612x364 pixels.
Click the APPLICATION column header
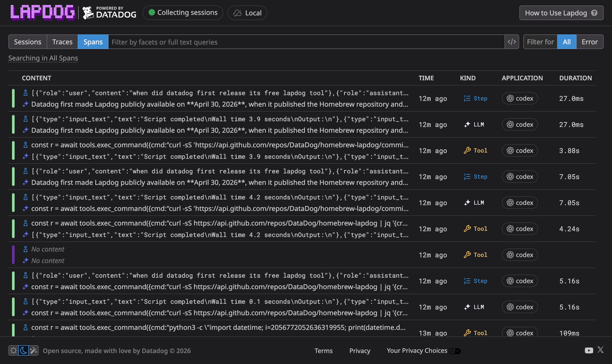[522, 78]
